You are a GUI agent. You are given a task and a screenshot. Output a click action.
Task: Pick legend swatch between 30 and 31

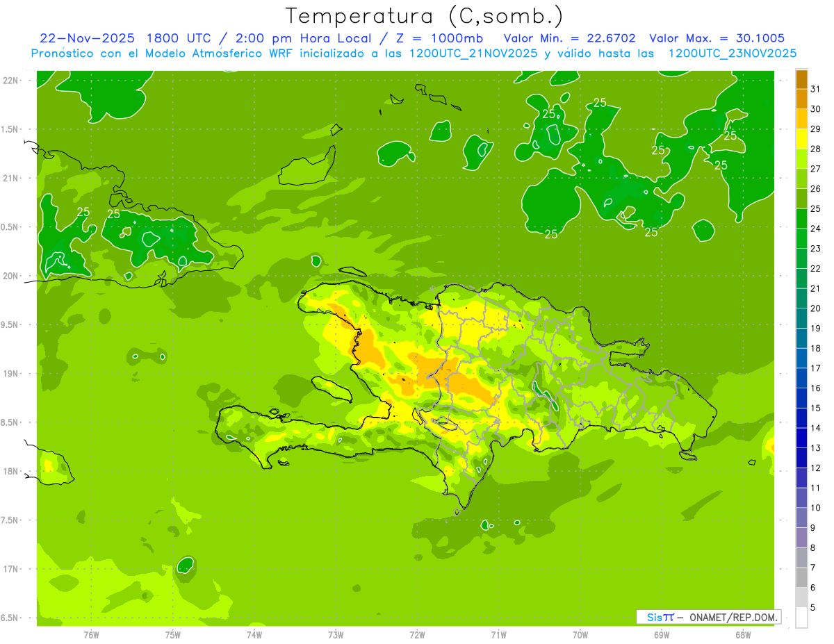coord(801,99)
